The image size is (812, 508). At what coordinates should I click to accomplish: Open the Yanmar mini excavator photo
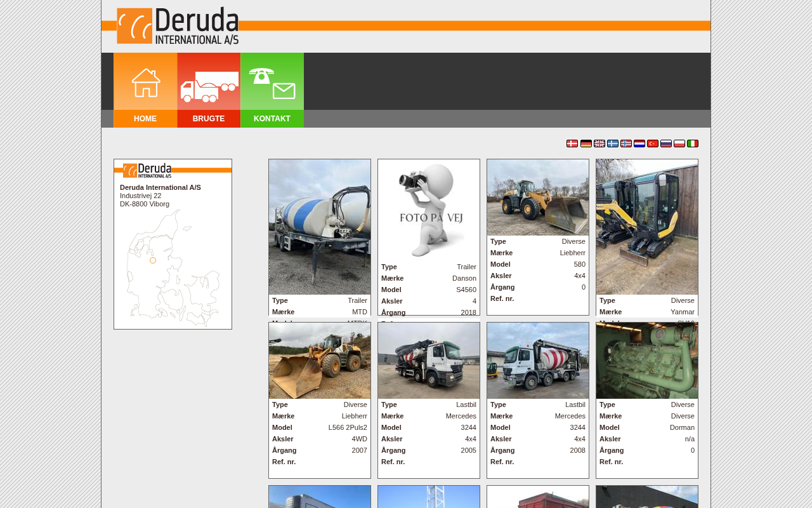[x=647, y=227]
